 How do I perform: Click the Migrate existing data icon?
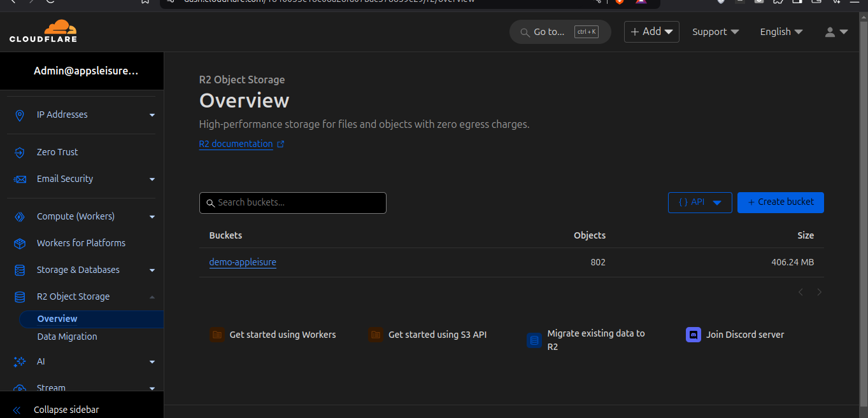coord(534,340)
